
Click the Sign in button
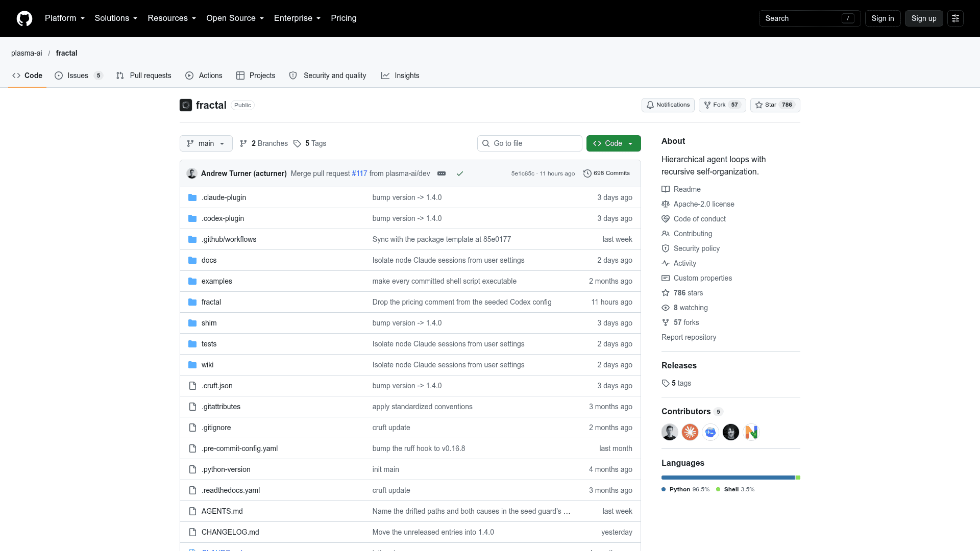pos(883,18)
